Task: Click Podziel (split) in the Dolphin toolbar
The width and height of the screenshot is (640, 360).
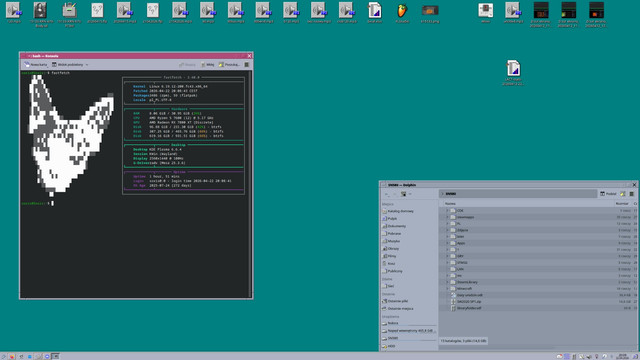Action: click(x=608, y=194)
